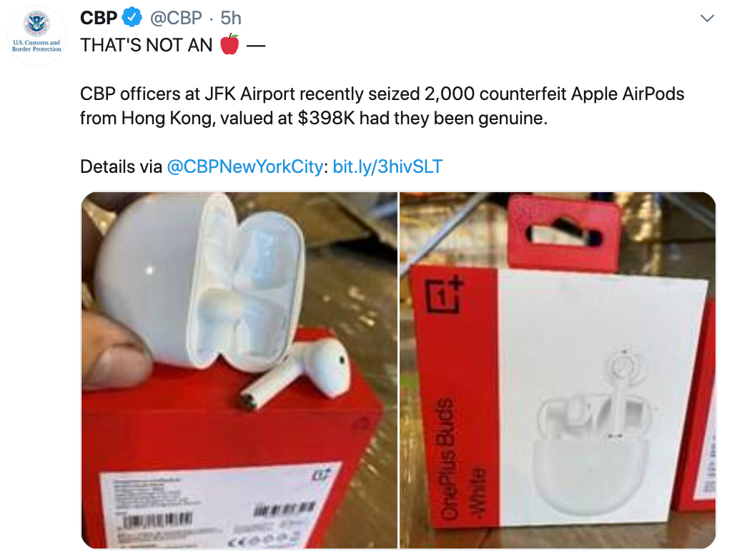Open the tweet options chevron menu
The width and height of the screenshot is (732, 560).
707,19
